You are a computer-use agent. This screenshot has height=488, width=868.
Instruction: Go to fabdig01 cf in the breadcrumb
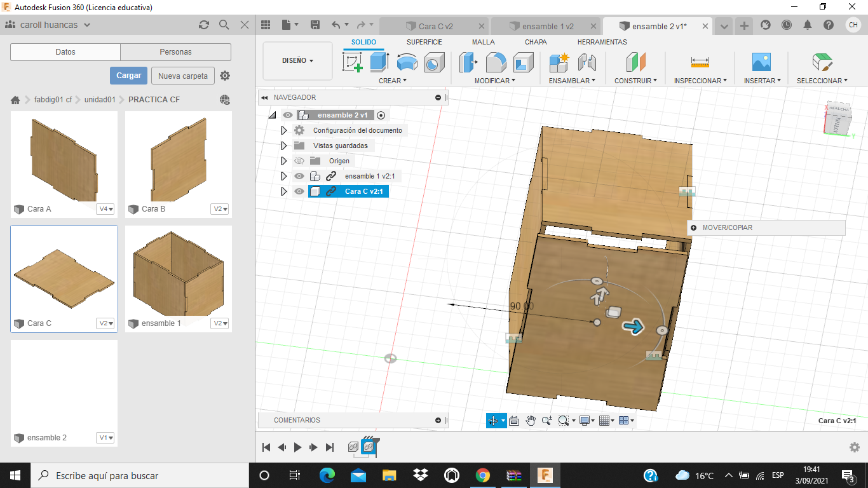point(53,100)
